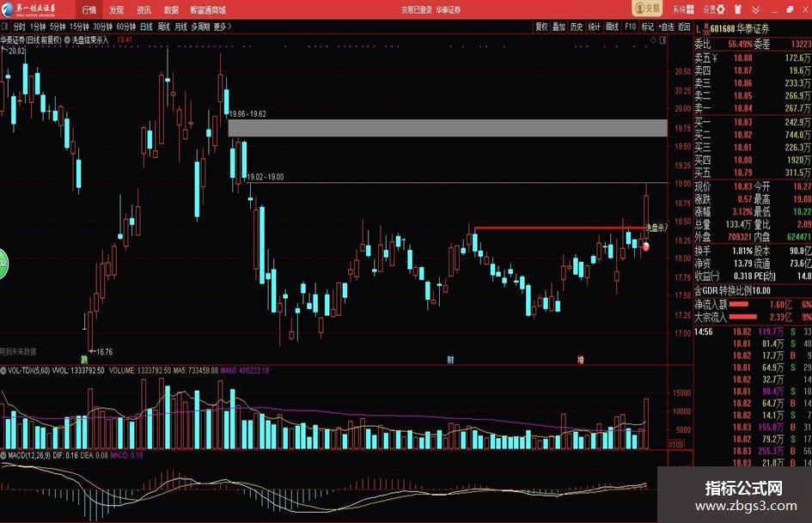Click the 复权 toolbar button
The image size is (812, 523).
(x=541, y=27)
